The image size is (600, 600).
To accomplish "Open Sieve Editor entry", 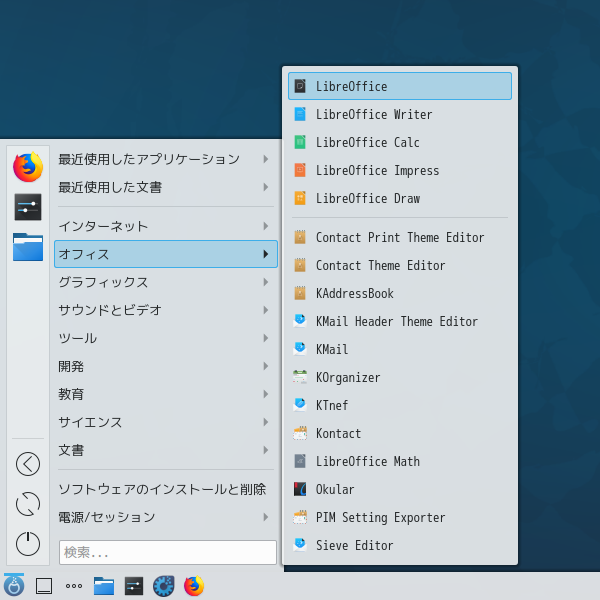I will click(x=400, y=545).
